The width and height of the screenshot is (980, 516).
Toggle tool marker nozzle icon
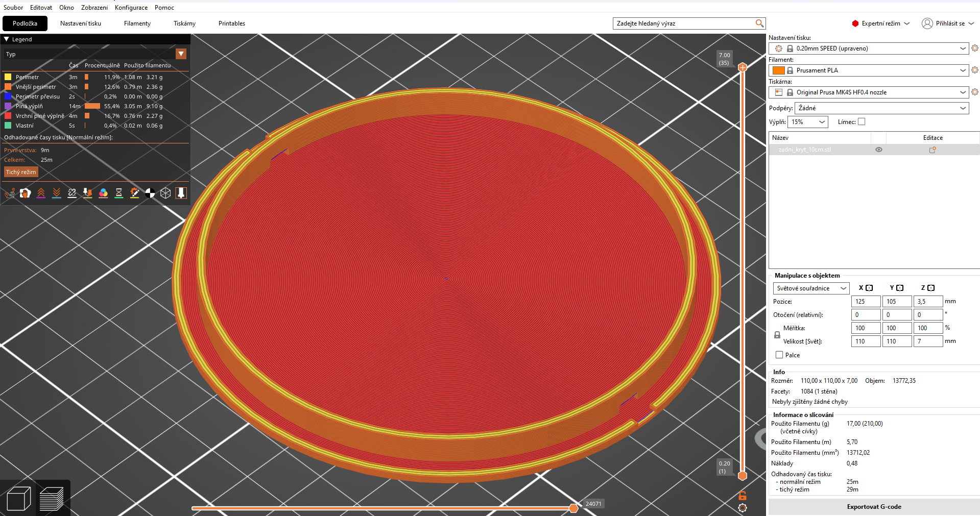181,193
